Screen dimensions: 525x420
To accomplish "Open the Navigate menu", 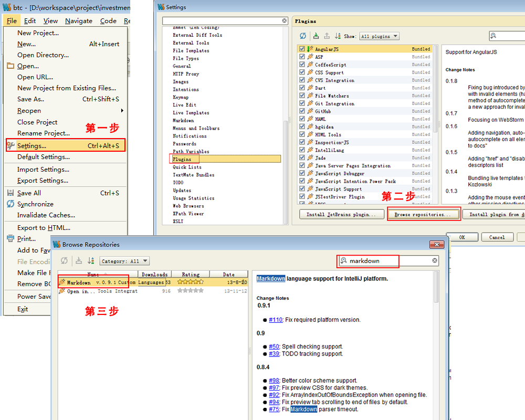I will click(x=79, y=21).
